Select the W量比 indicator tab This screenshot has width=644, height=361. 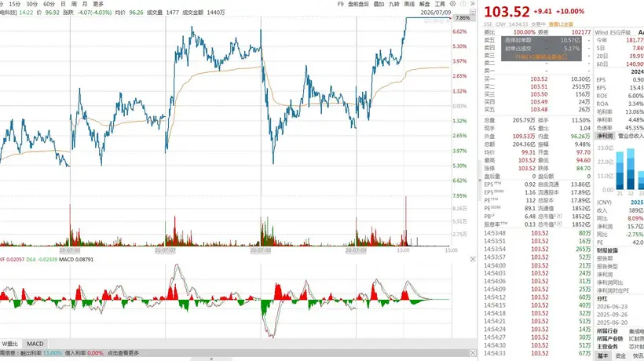point(10,344)
